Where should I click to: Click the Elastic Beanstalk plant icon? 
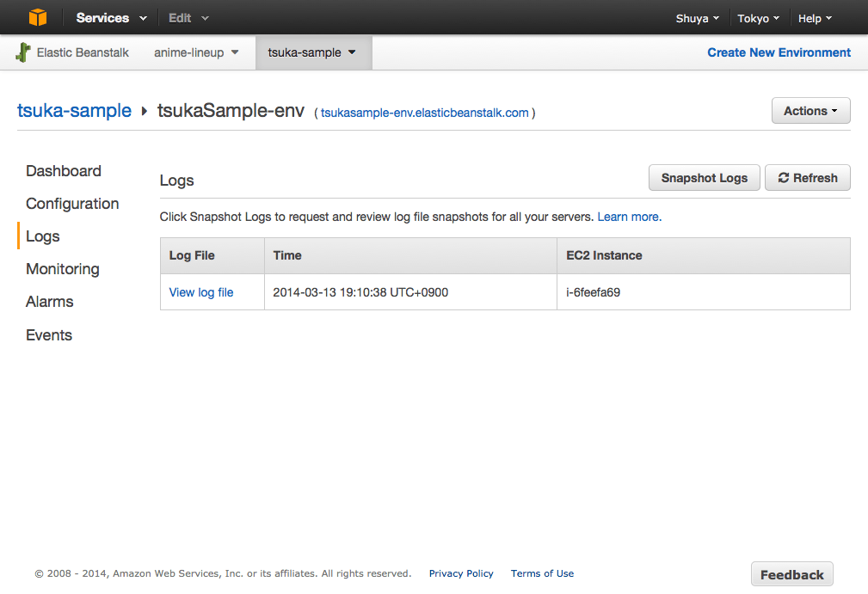tap(24, 52)
